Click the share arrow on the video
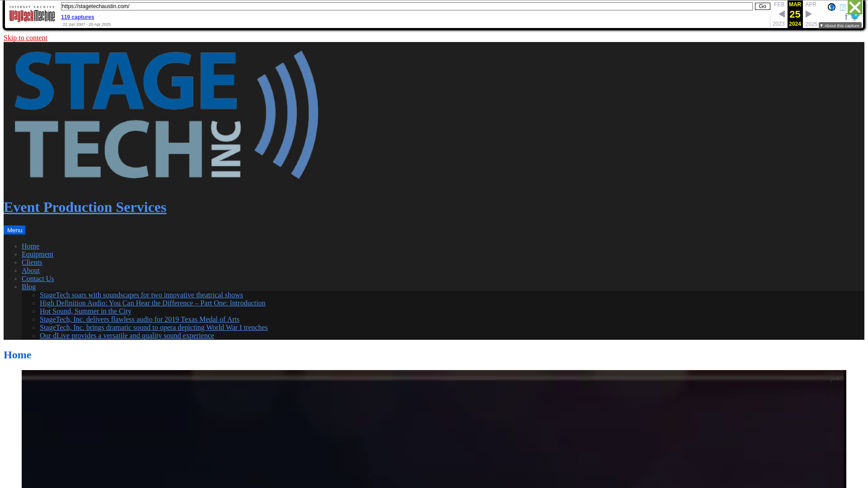The width and height of the screenshot is (868, 488). pos(835,380)
